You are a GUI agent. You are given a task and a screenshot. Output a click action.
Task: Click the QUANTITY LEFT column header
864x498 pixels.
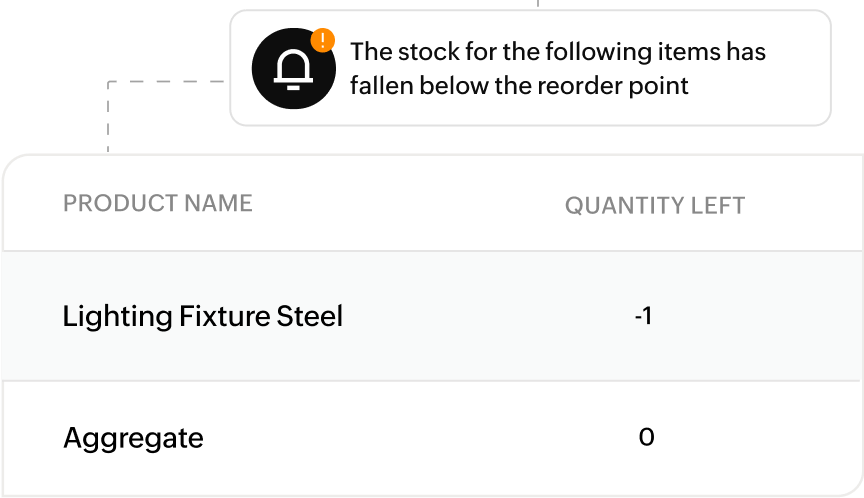tap(654, 206)
